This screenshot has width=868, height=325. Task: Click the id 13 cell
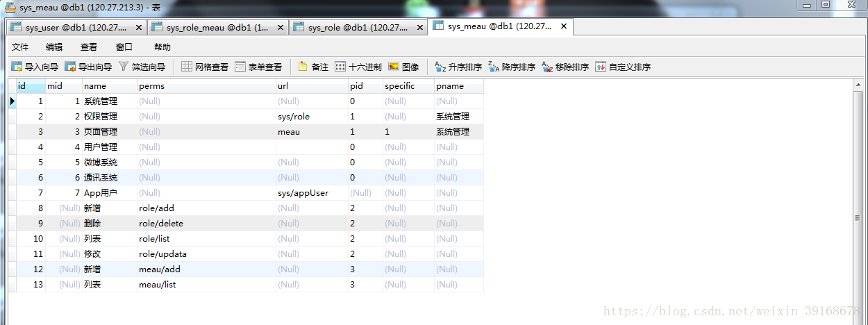31,285
